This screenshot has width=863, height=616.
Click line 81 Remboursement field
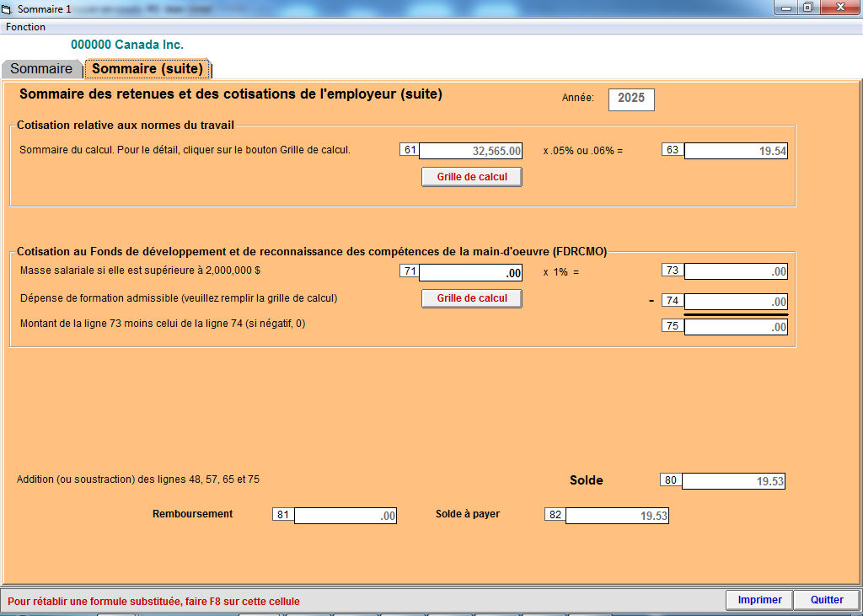pyautogui.click(x=346, y=516)
